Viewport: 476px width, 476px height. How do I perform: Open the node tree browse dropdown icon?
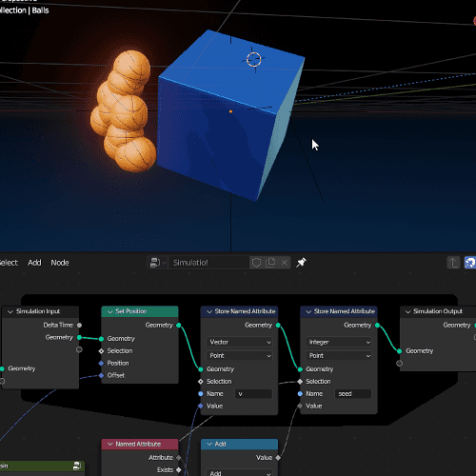pos(157,263)
